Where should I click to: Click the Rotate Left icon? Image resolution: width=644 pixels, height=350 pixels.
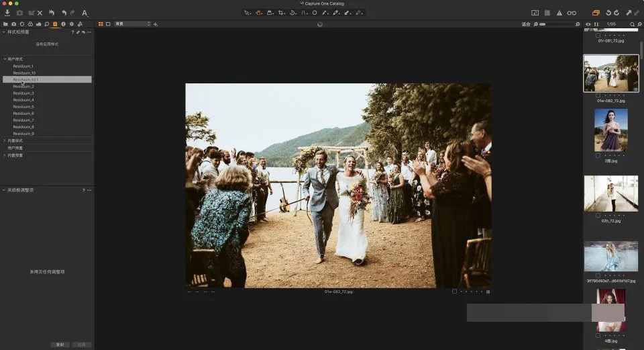[608, 13]
